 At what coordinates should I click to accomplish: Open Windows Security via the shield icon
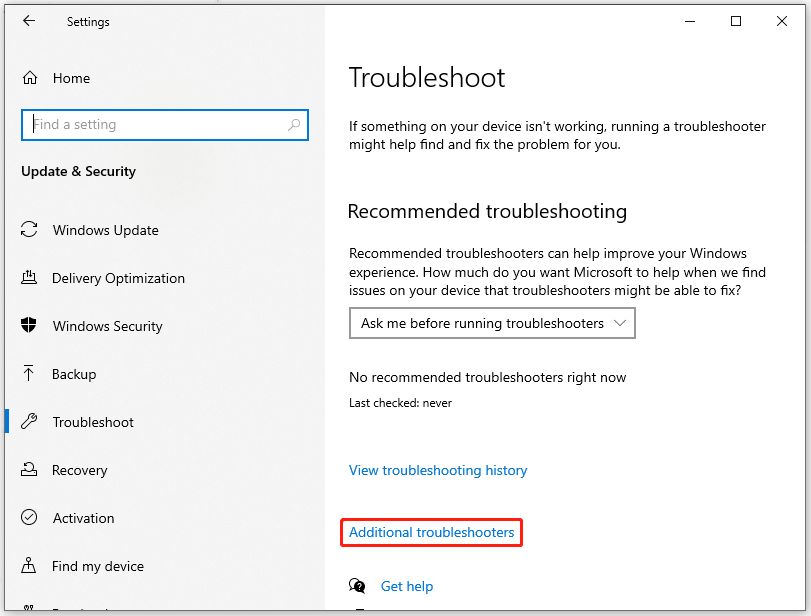(x=28, y=326)
